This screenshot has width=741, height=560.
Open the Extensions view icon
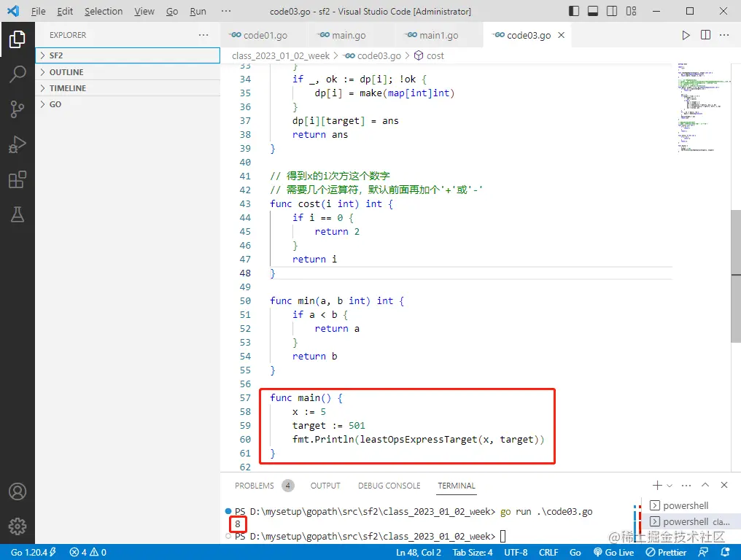pyautogui.click(x=17, y=179)
